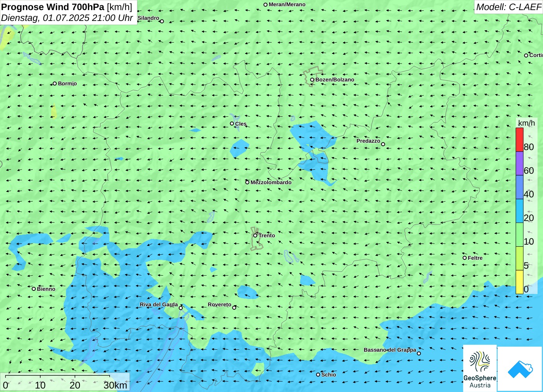Click the 'km/h' legend heading
The image size is (543, 392).
click(x=526, y=123)
